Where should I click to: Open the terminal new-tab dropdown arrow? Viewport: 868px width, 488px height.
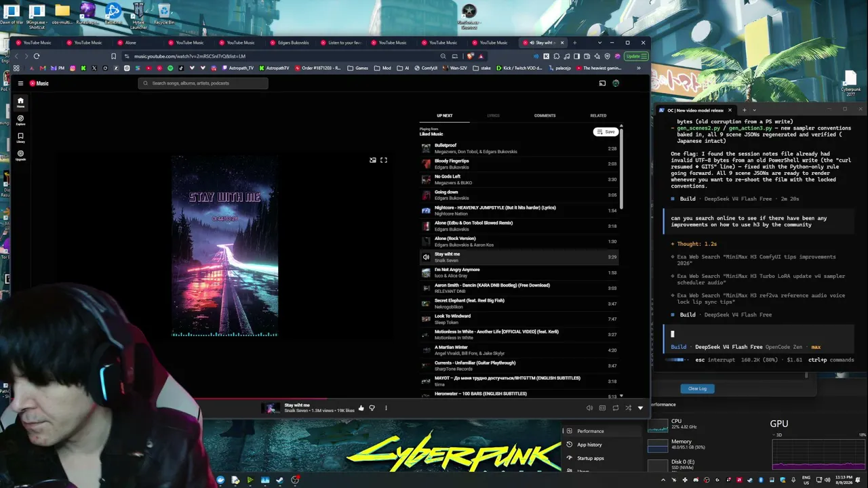(x=754, y=110)
